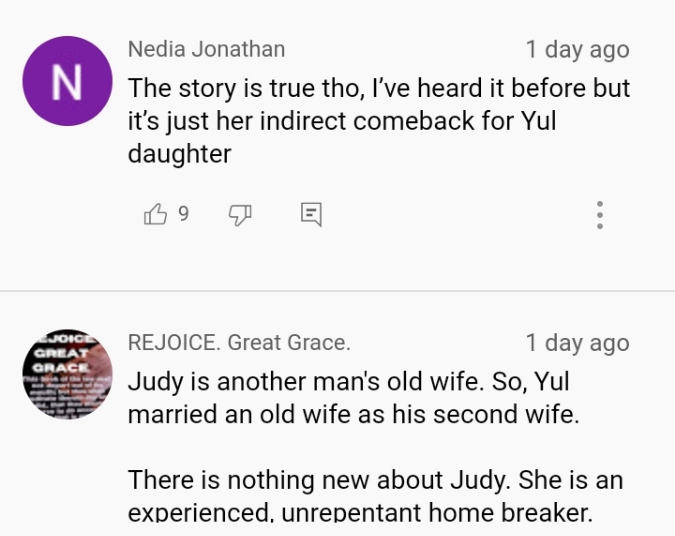Open three-dot options menu on Nedia's comment

[599, 214]
